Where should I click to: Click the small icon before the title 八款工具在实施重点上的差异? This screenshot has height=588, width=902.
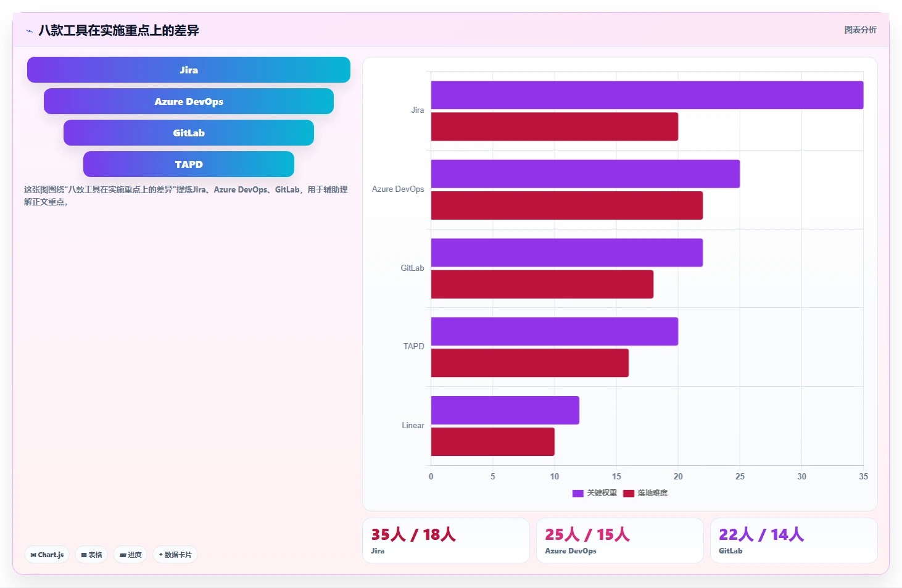pos(29,31)
